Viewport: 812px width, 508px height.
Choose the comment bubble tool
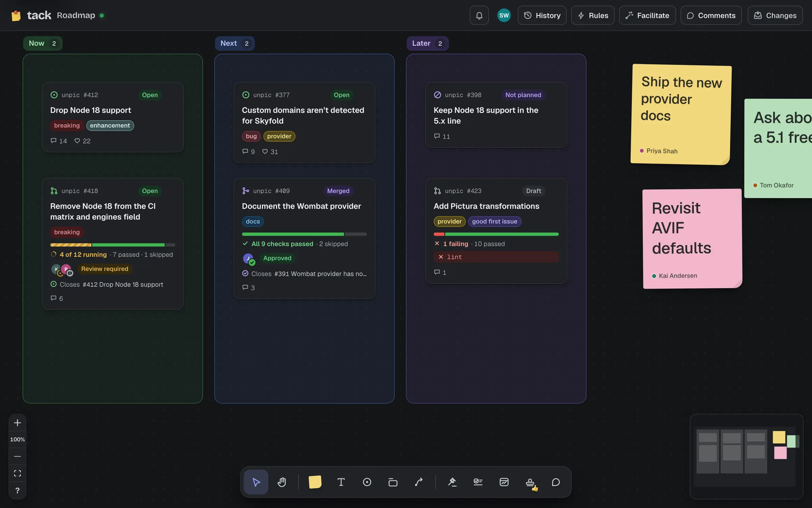coord(556,482)
